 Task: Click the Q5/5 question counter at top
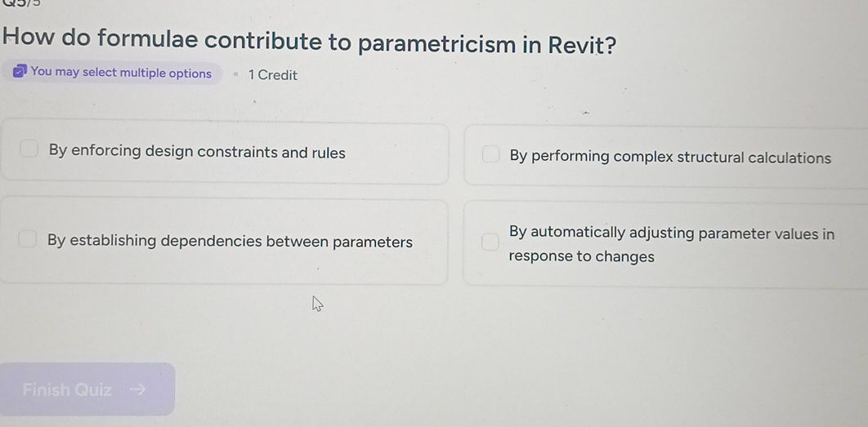[20, 4]
